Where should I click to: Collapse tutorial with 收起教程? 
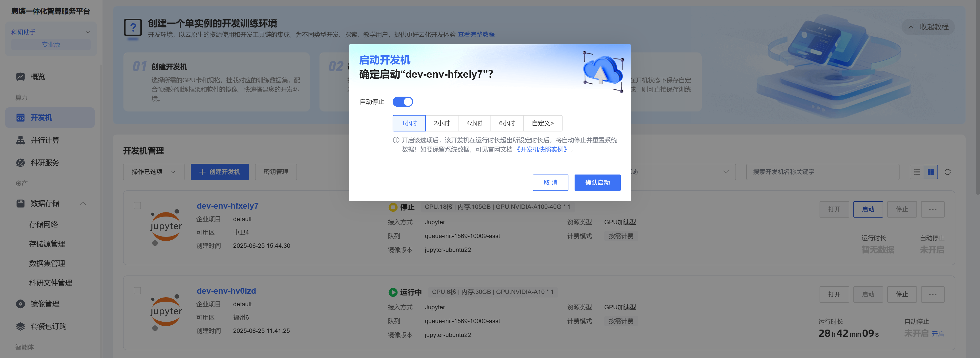click(x=928, y=27)
